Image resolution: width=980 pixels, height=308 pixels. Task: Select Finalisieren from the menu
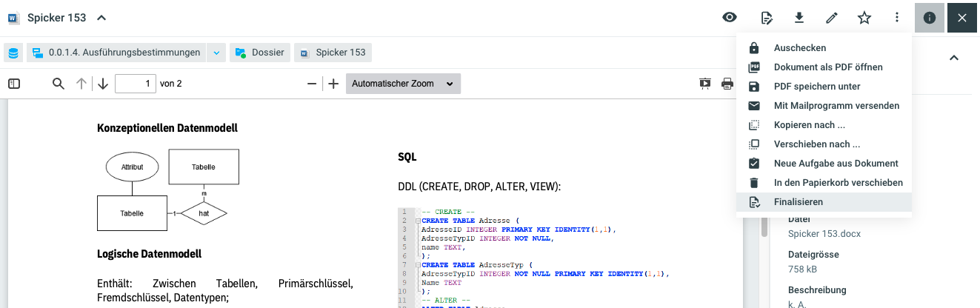pos(799,202)
